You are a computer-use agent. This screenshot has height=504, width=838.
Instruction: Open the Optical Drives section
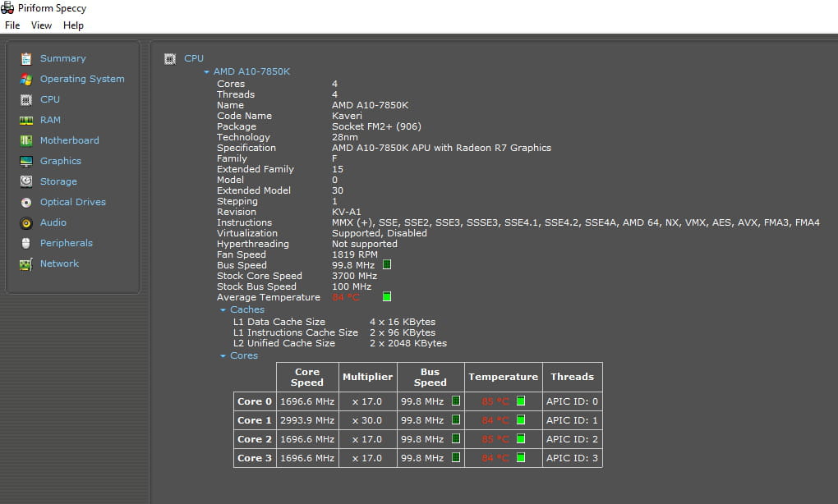72,202
